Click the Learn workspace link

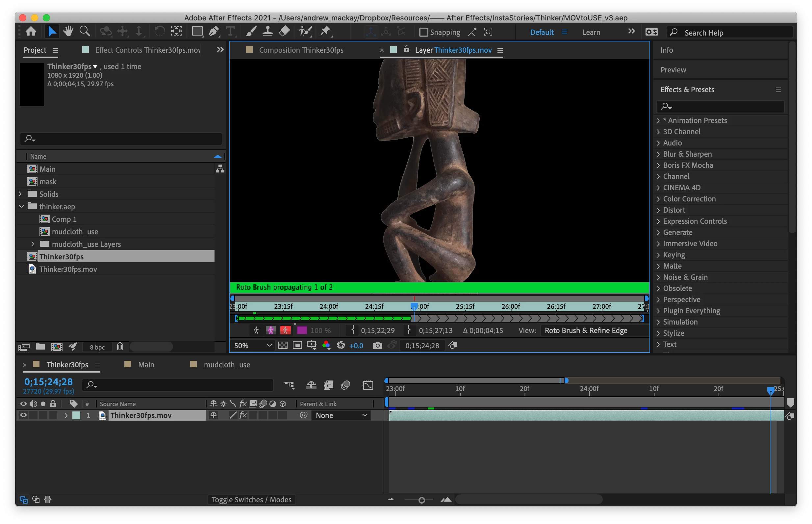(x=591, y=32)
